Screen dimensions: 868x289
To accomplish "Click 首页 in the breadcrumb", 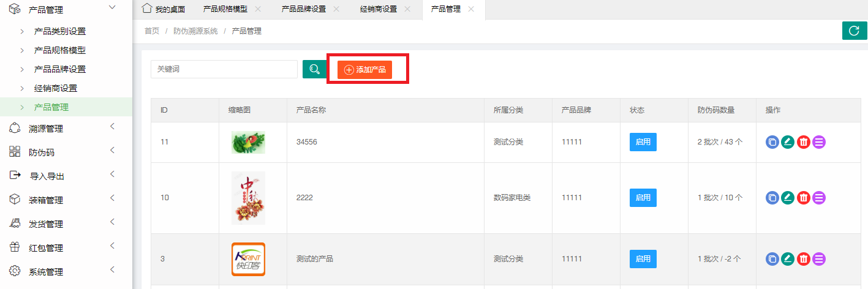I will 152,31.
